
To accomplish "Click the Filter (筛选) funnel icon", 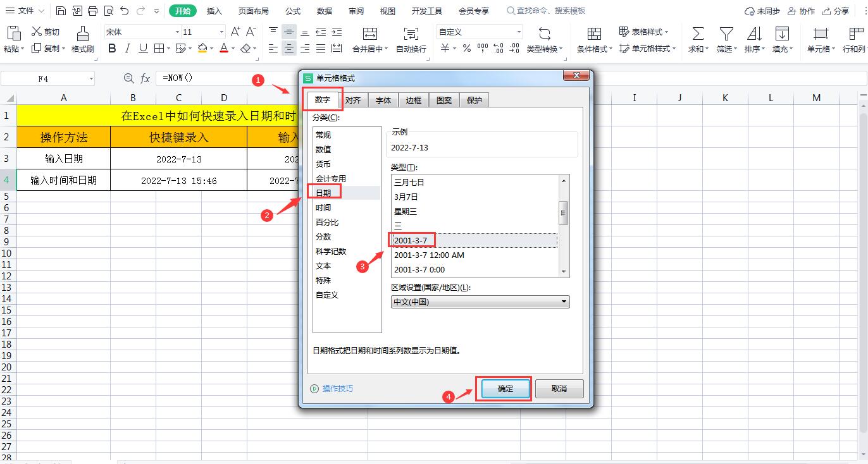I will click(726, 35).
